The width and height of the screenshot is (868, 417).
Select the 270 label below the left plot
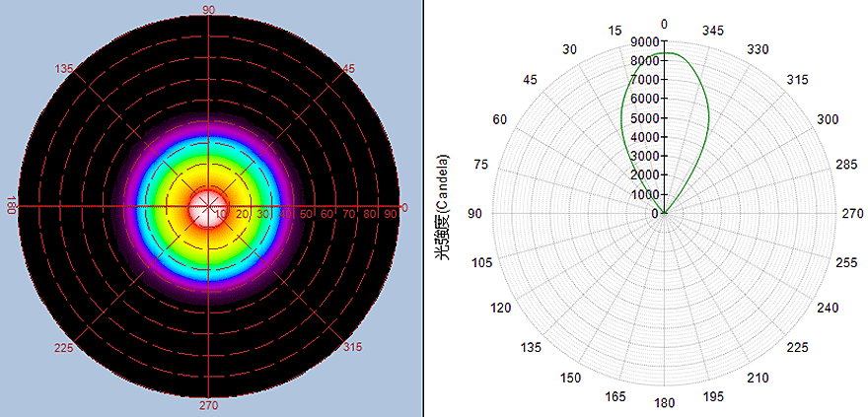click(208, 403)
